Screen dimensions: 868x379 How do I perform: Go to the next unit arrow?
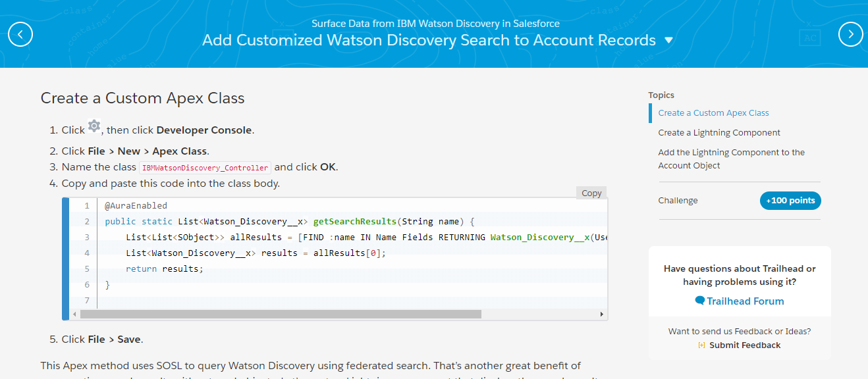850,34
